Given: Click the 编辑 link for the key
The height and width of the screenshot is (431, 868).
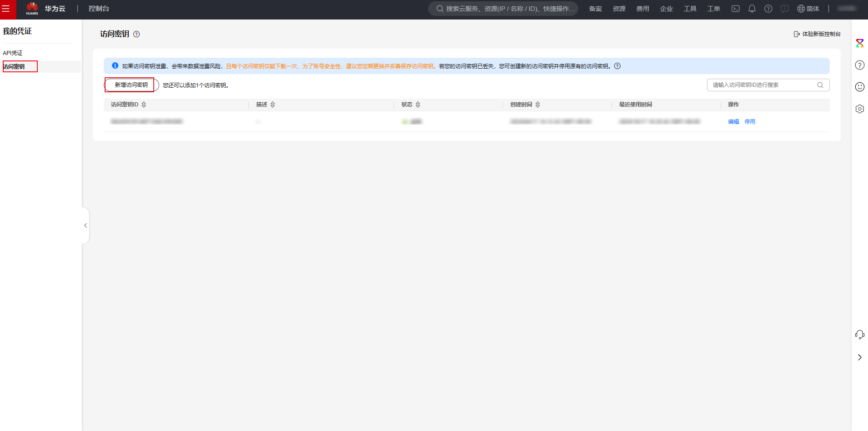Looking at the screenshot, I should pos(733,122).
